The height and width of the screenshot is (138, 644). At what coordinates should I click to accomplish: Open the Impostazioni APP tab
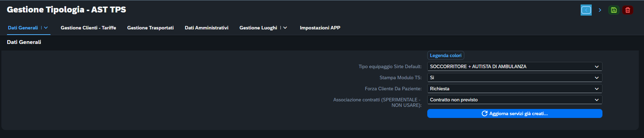(x=320, y=28)
